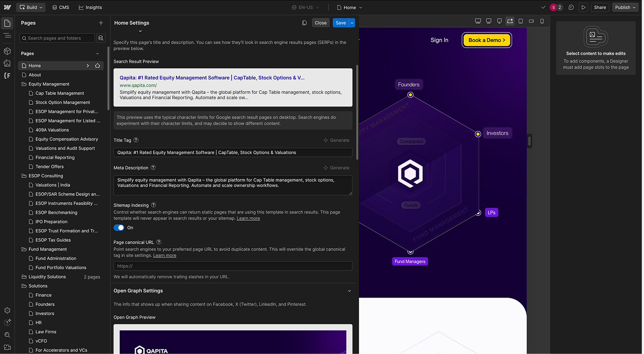This screenshot has height=354, width=644.
Task: Open the search magnifier icon in sidebar
Action: [x=7, y=335]
